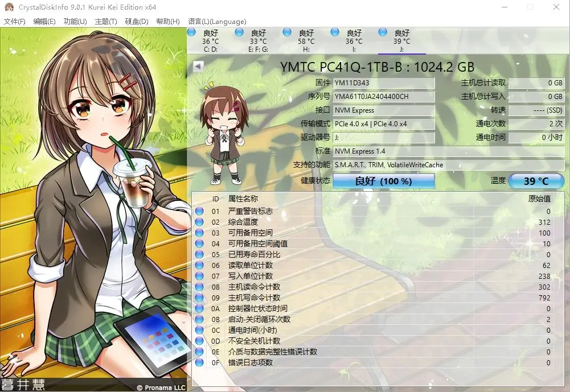Click the interface field NVM Express
This screenshot has width=570, height=392.
point(384,110)
